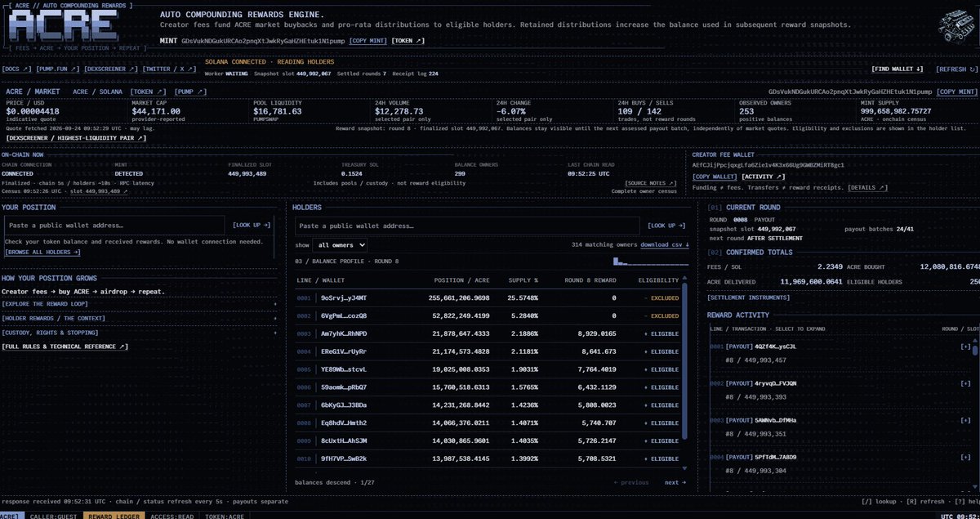The height and width of the screenshot is (519, 980).
Task: Expand payout 5AWNvb…DfMHa with plus icon
Action: [965, 420]
